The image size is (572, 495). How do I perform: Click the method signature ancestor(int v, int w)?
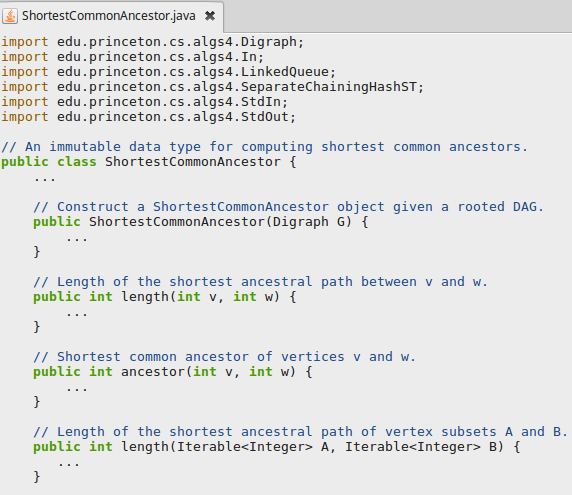point(173,372)
